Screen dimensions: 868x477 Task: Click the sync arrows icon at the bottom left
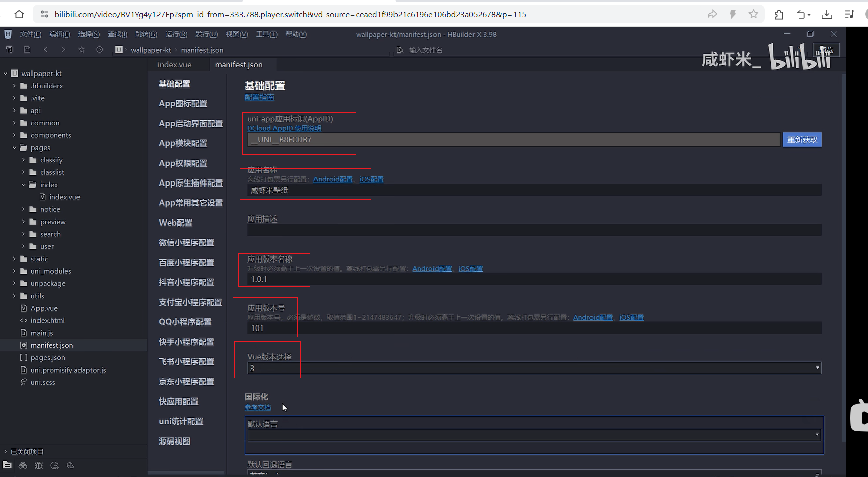coord(55,465)
